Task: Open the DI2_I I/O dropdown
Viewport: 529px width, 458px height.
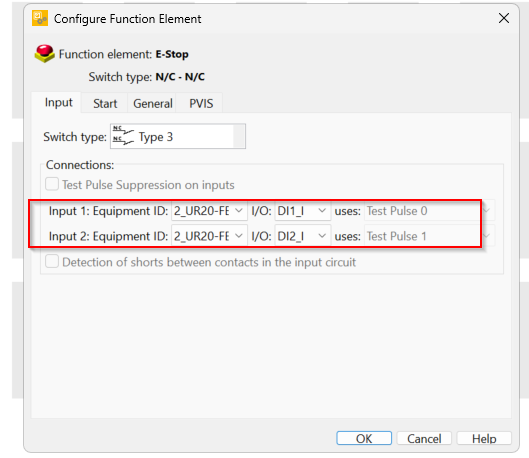Action: [303, 236]
